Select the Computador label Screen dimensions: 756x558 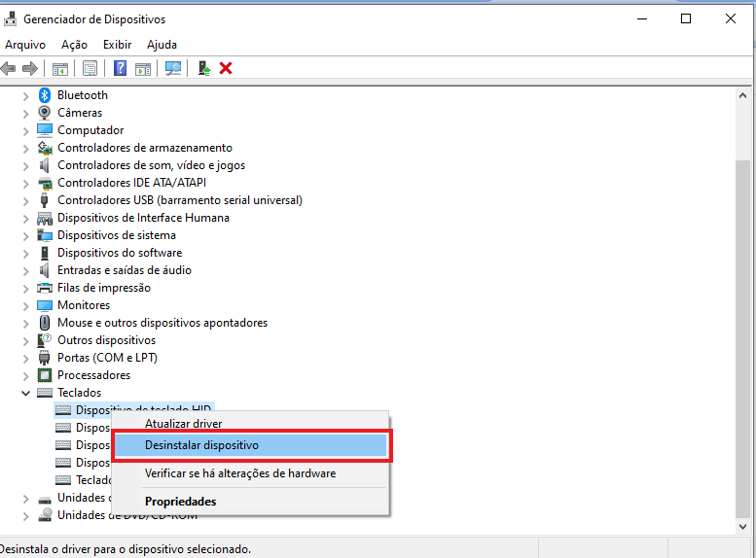pos(90,130)
